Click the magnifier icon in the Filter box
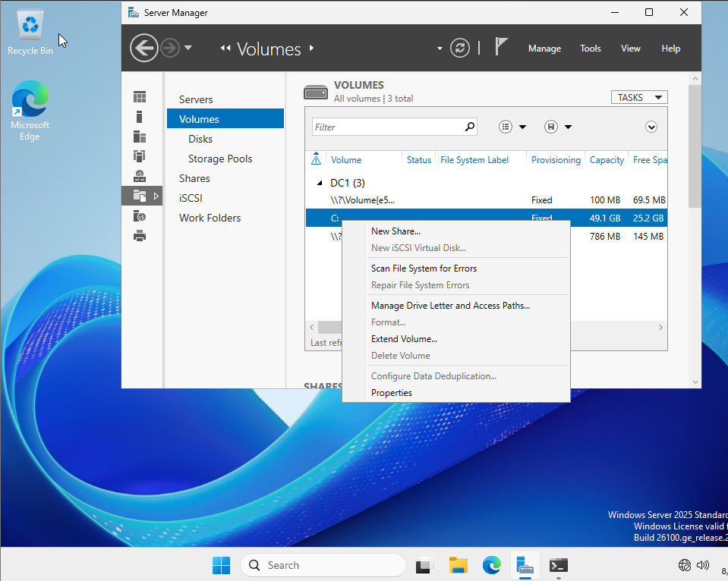 470,126
